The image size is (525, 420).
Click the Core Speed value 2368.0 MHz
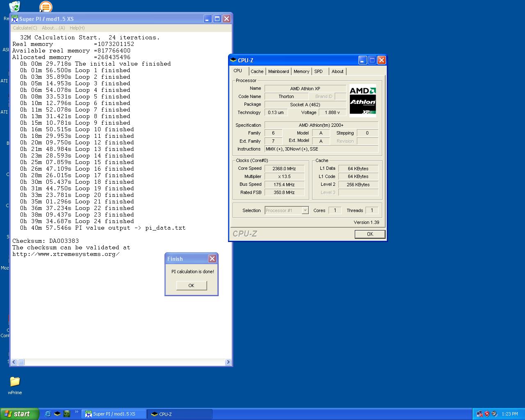coord(284,169)
